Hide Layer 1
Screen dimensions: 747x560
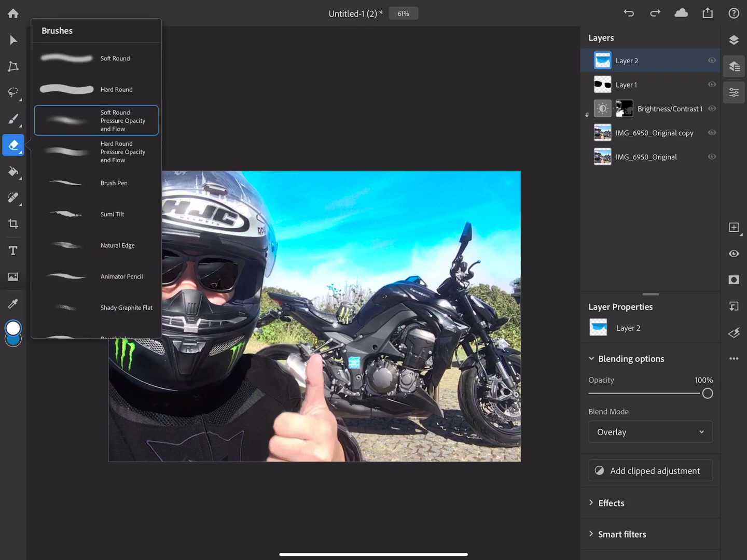[x=712, y=85]
